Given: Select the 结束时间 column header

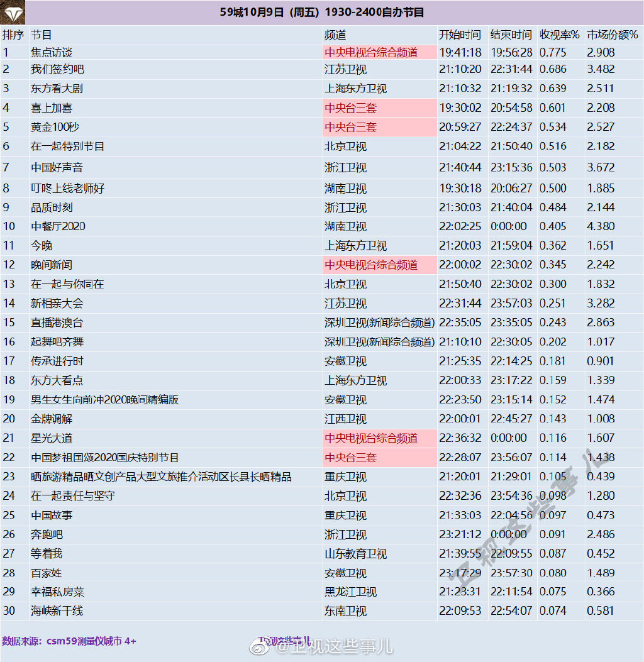Looking at the screenshot, I should (511, 35).
